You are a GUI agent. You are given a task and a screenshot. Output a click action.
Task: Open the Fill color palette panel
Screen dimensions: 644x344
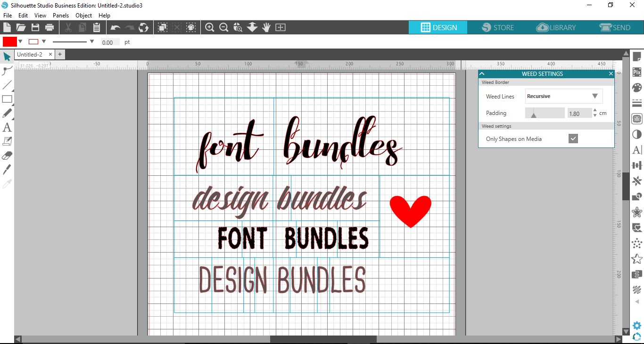[x=637, y=88]
